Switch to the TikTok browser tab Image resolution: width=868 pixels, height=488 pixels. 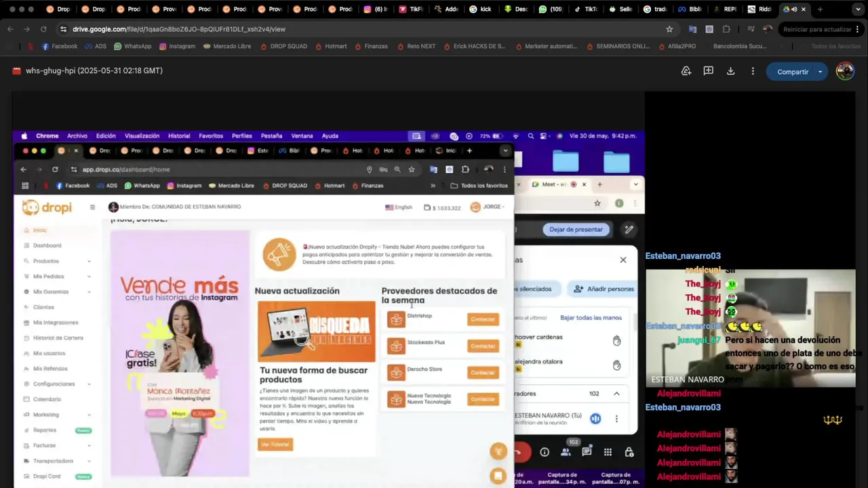[585, 9]
